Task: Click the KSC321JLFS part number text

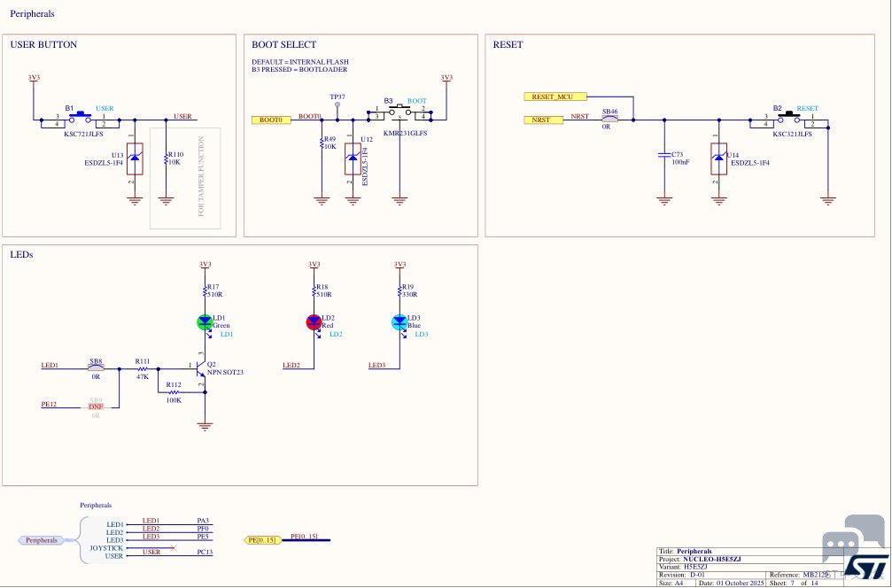Action: tap(792, 135)
